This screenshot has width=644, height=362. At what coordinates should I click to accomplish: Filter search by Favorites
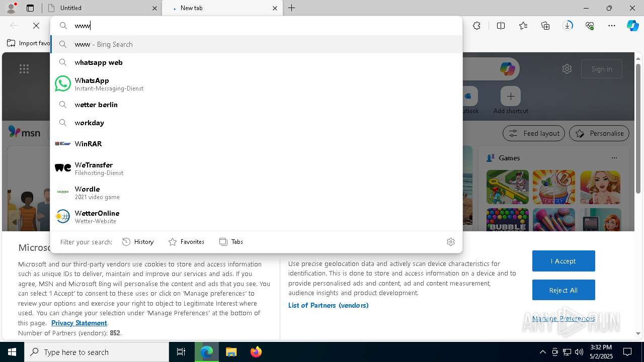186,242
